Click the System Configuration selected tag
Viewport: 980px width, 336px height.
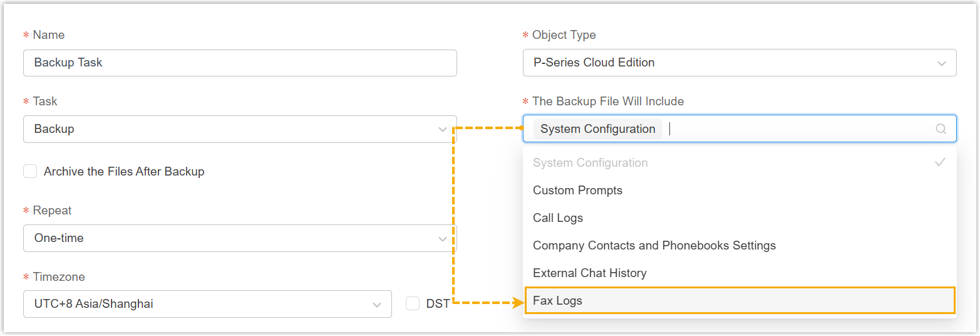tap(597, 129)
